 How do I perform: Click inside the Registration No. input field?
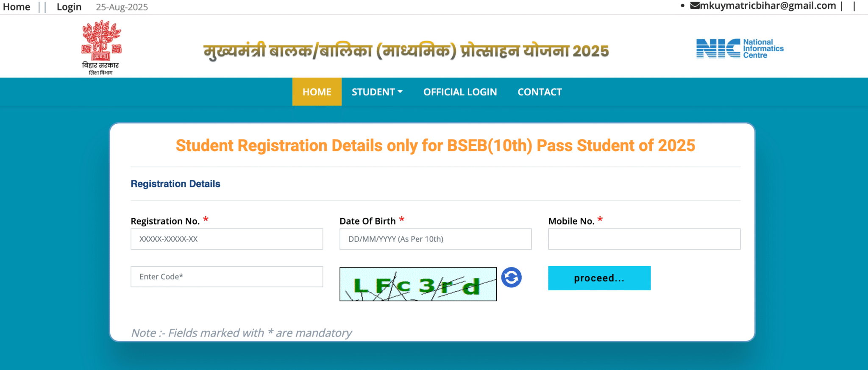point(227,239)
